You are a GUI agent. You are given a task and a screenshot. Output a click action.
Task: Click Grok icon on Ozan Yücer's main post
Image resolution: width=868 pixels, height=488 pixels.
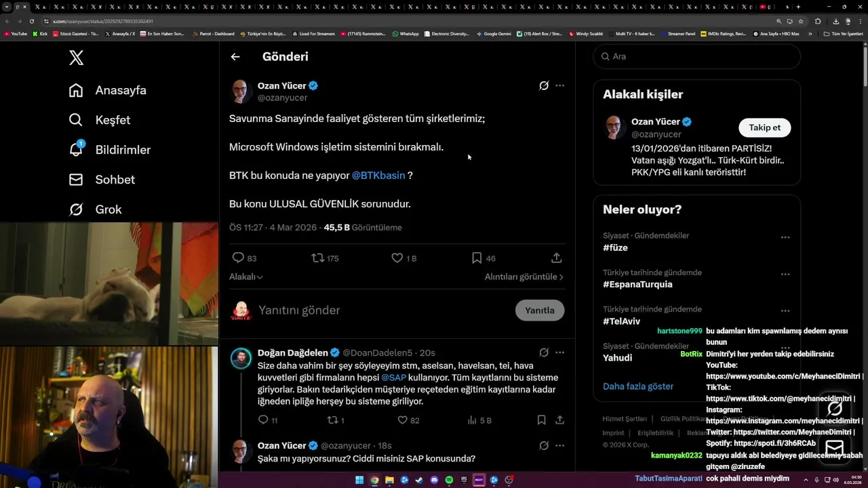[544, 86]
